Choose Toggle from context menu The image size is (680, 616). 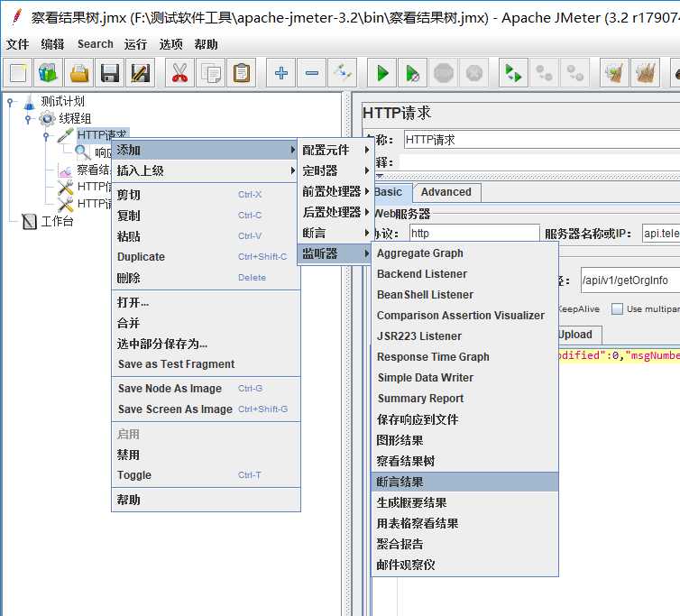pos(206,475)
